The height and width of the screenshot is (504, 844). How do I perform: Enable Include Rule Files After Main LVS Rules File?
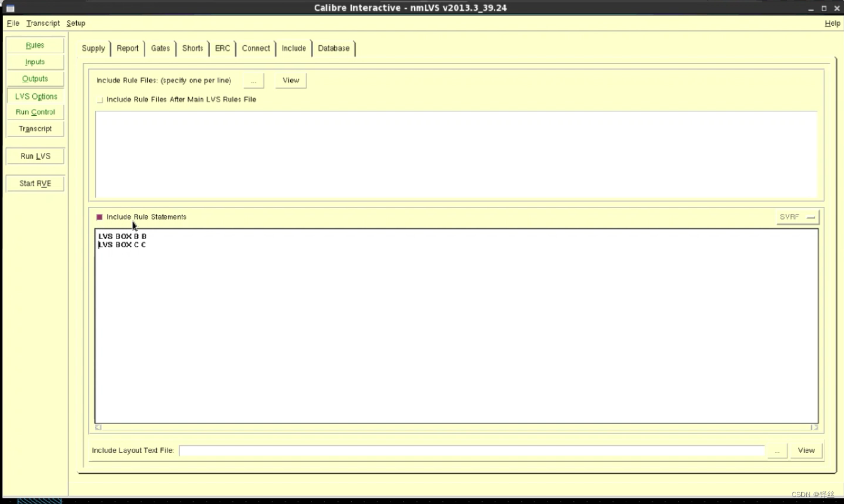(x=99, y=100)
